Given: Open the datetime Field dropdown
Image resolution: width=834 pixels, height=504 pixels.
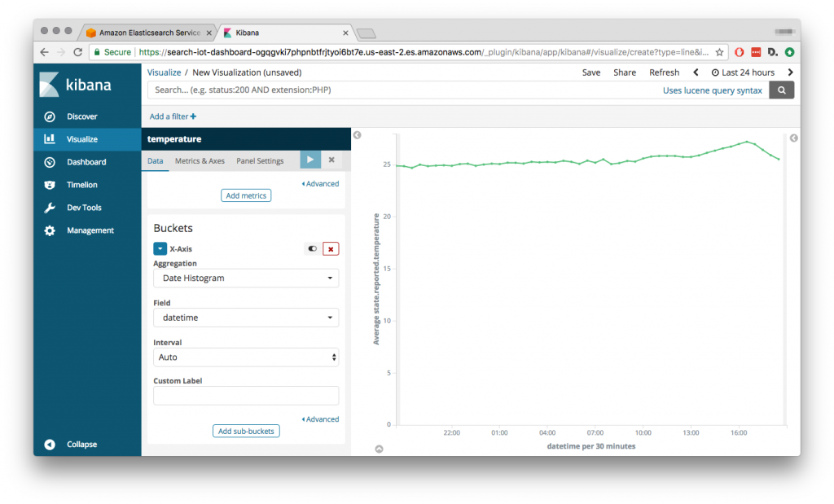Looking at the screenshot, I should (x=246, y=318).
